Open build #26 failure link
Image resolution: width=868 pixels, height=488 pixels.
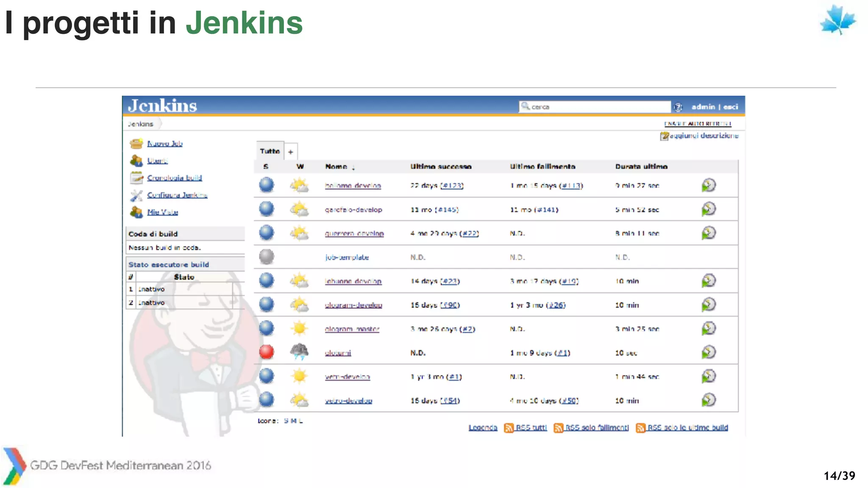[x=556, y=305]
